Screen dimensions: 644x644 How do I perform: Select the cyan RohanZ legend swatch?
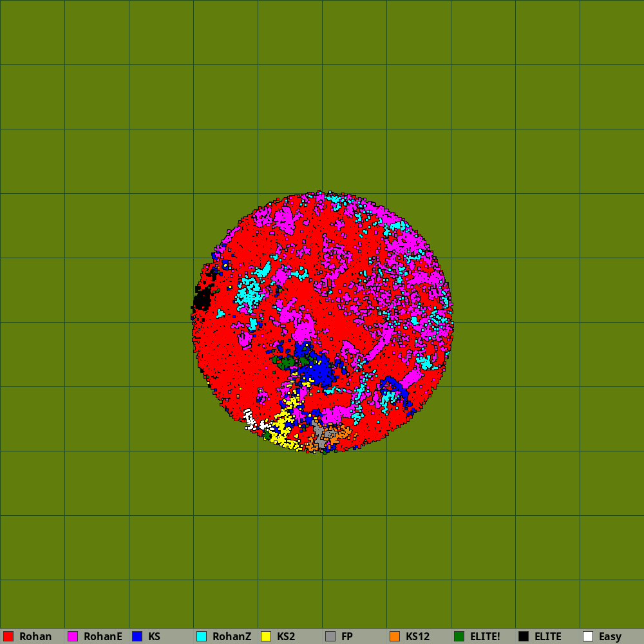point(202,636)
